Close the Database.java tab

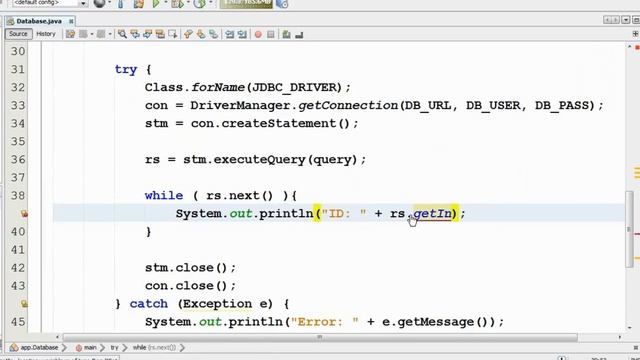point(71,21)
